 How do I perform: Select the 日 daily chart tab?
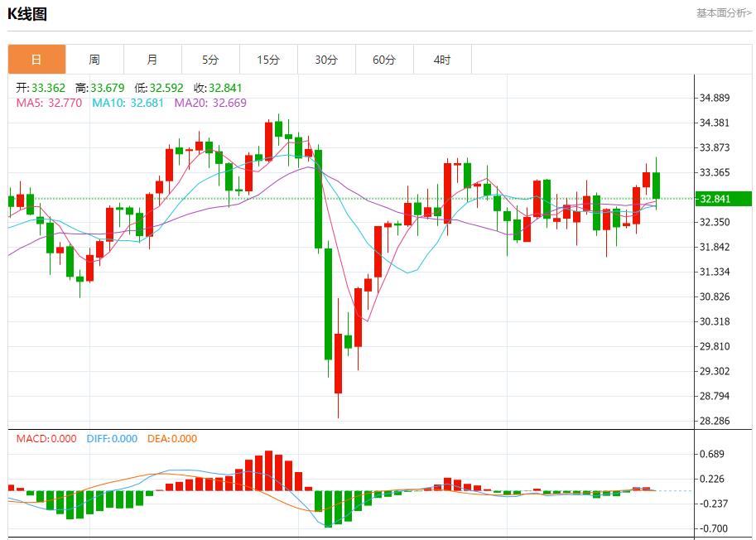tap(36, 60)
